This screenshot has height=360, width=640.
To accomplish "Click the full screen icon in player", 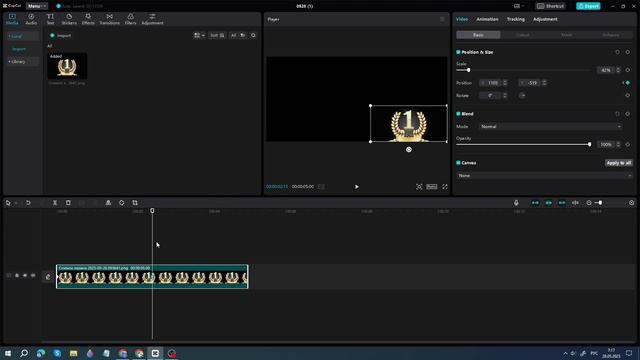I will click(x=445, y=187).
